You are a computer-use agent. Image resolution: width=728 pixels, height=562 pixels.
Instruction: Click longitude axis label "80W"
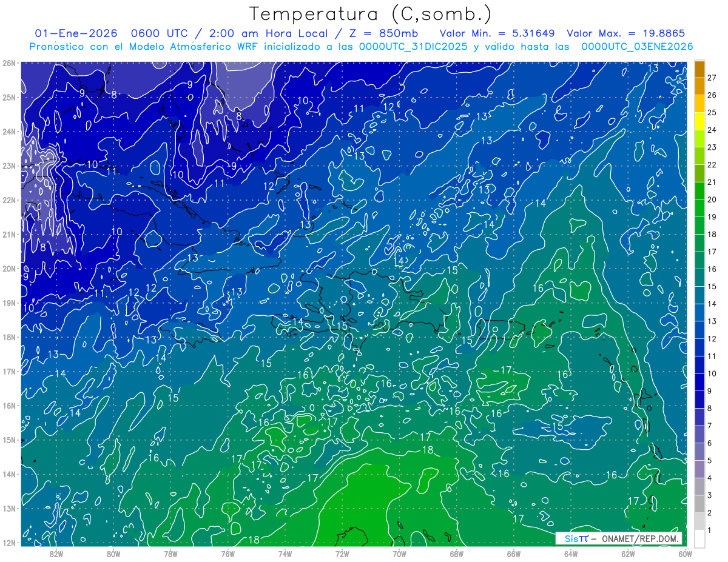tap(113, 554)
